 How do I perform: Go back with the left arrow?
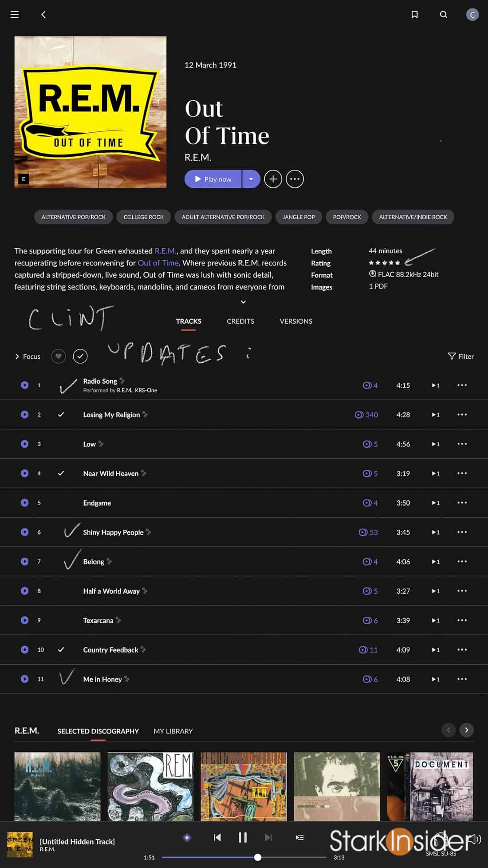[x=43, y=15]
